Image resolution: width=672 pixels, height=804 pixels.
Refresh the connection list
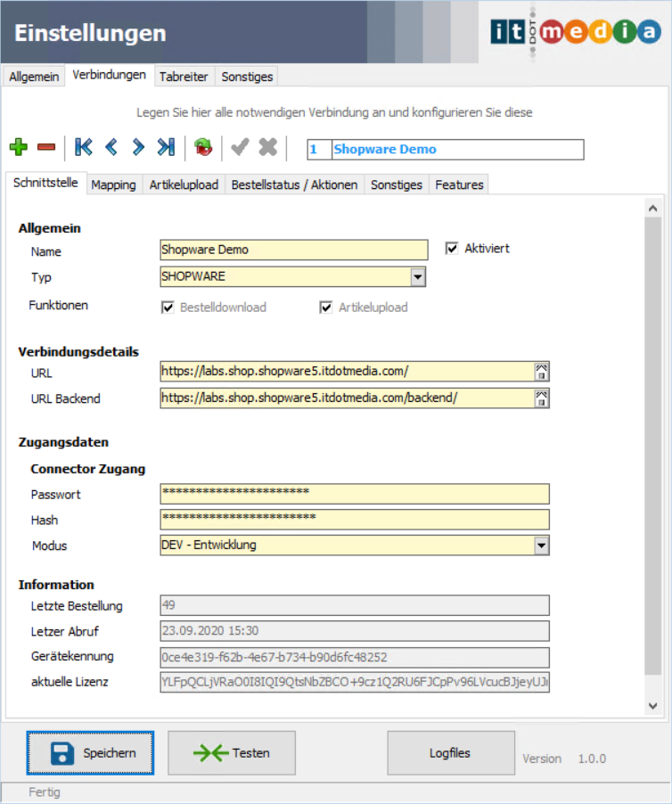click(204, 148)
